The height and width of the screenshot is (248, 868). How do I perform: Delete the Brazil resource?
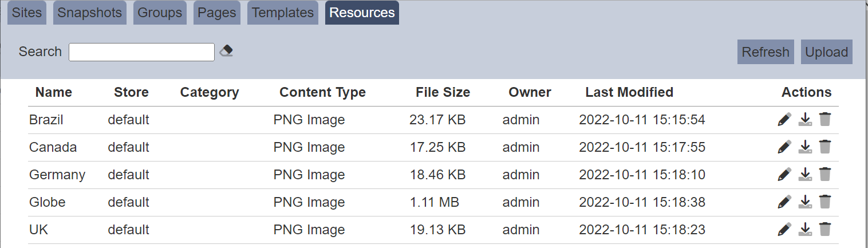click(x=824, y=120)
